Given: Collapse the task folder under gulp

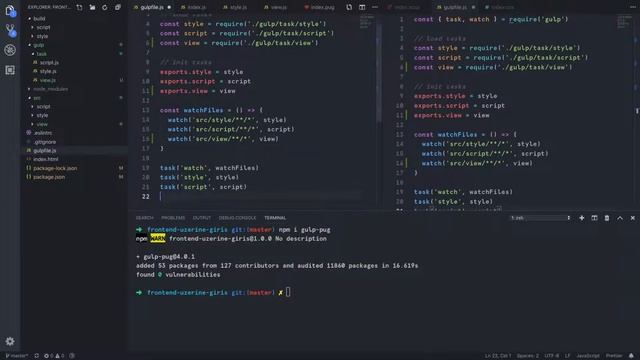Looking at the screenshot, I should (41, 54).
